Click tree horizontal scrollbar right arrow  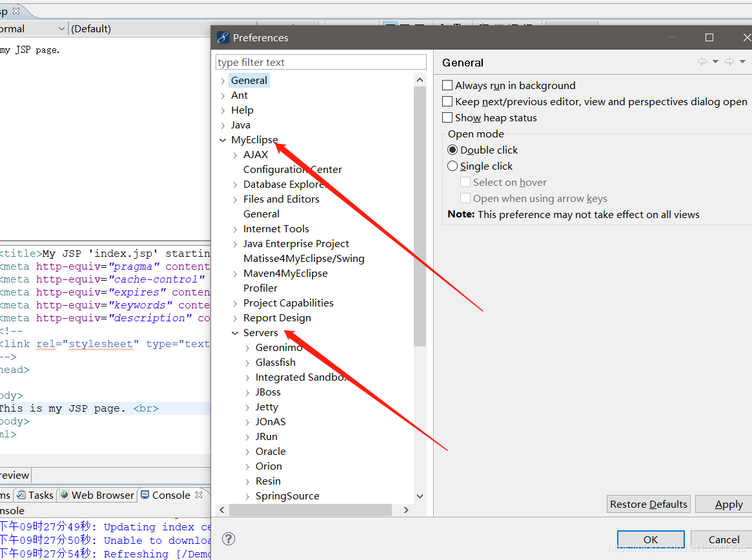406,510
